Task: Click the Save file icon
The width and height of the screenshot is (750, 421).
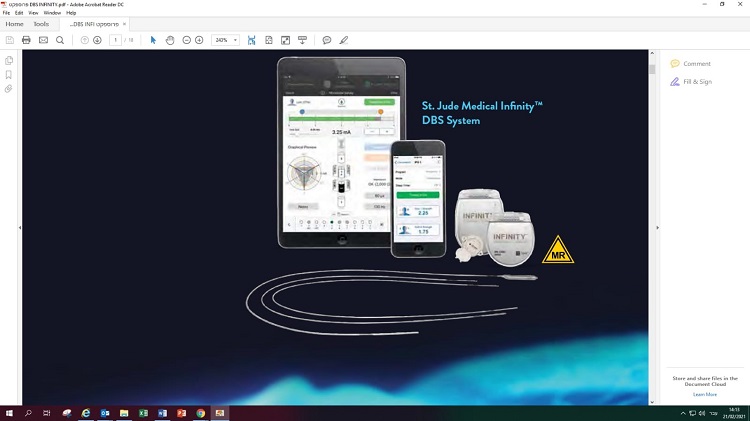Action: pos(10,40)
